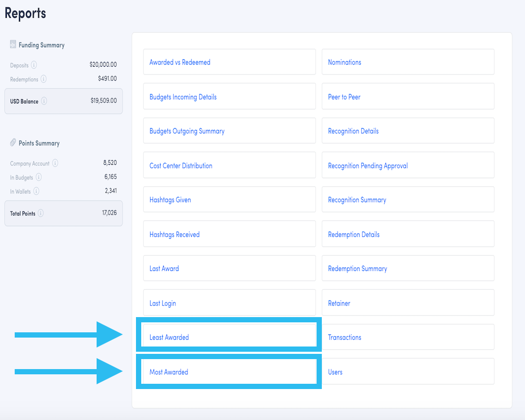Viewport: 525px width, 420px height.
Task: Open the Users report
Action: (x=335, y=371)
